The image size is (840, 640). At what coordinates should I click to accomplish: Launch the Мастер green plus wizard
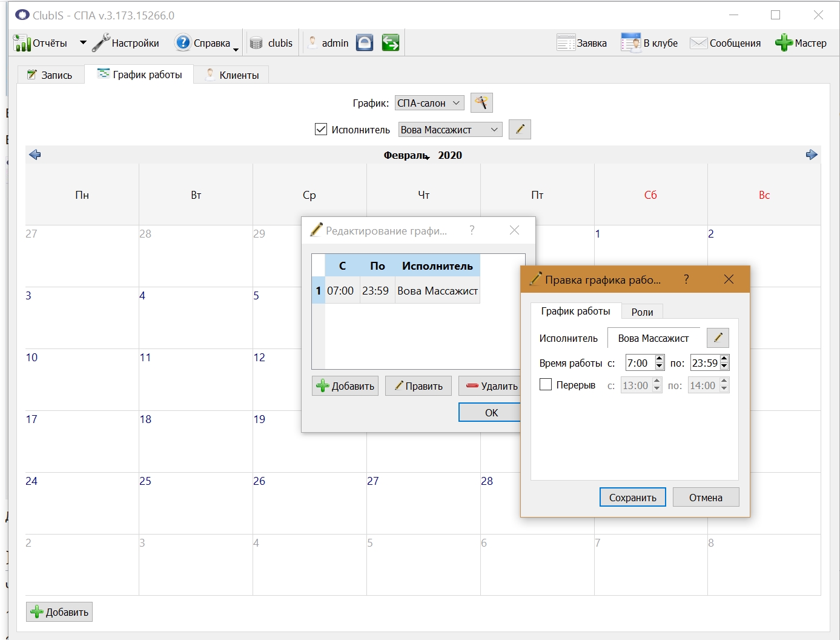click(784, 43)
